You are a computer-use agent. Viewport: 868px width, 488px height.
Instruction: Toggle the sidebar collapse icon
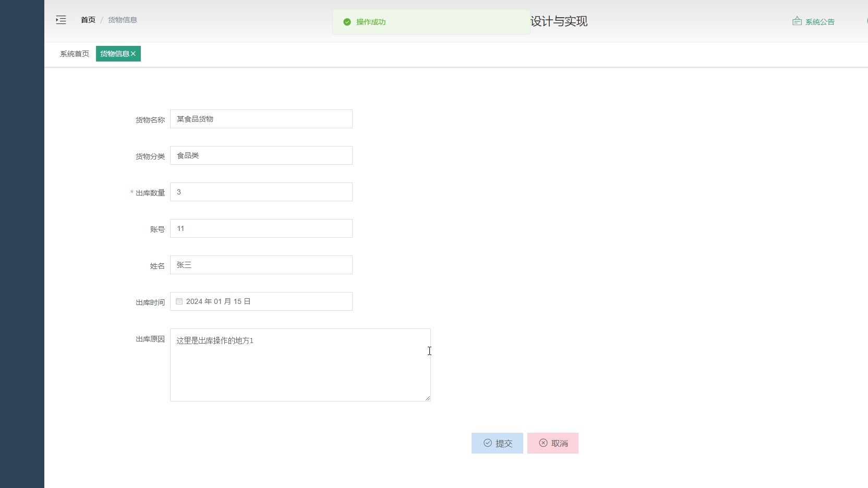coord(61,20)
